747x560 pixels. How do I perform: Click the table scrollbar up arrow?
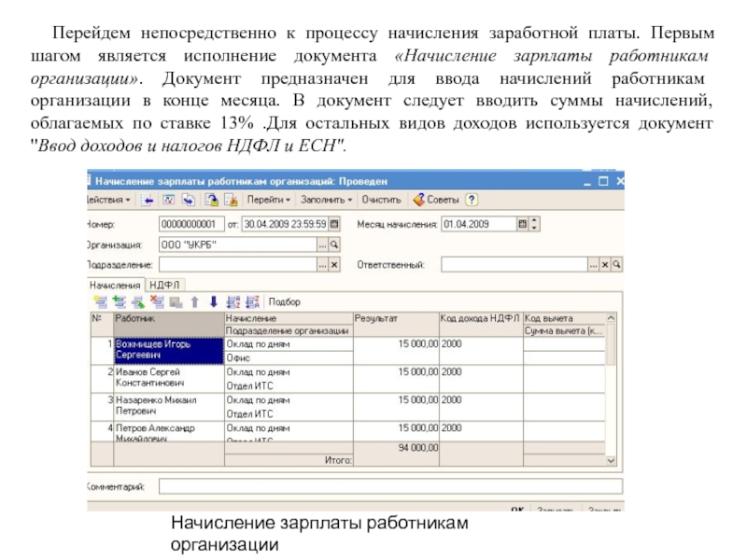point(611,317)
